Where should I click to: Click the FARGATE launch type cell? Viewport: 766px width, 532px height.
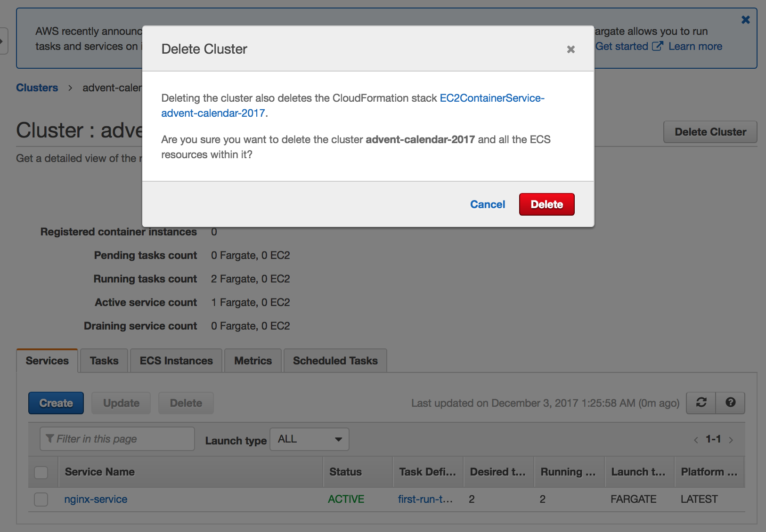(x=634, y=499)
